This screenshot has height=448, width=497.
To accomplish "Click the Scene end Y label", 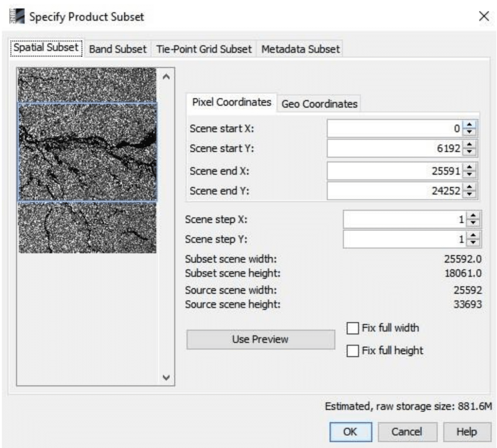I will pyautogui.click(x=219, y=191).
